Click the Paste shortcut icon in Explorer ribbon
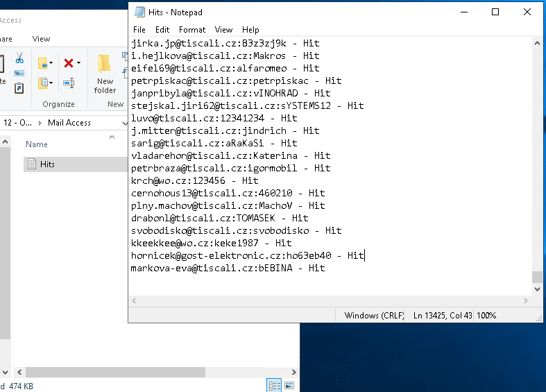The height and width of the screenshot is (392, 546). [19, 87]
